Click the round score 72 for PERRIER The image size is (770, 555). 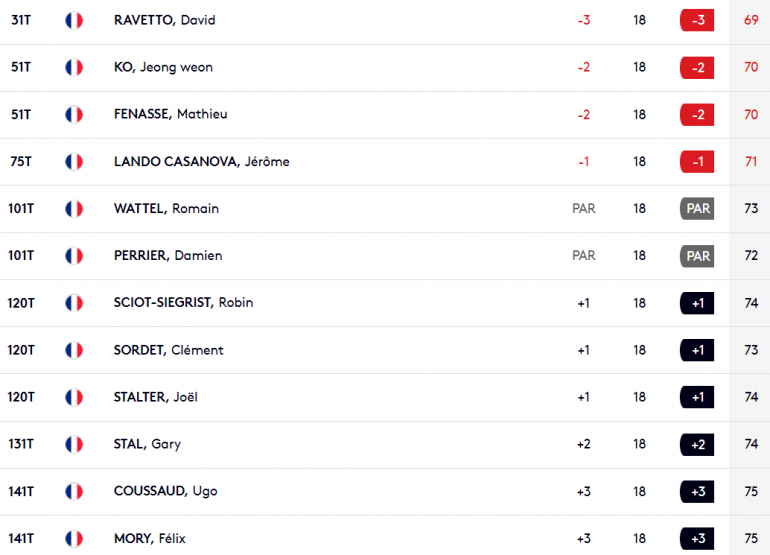tap(751, 256)
